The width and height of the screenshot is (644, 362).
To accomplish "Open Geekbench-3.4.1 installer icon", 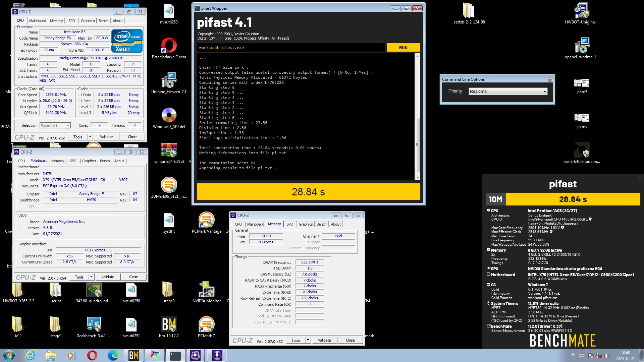I will click(x=94, y=327).
